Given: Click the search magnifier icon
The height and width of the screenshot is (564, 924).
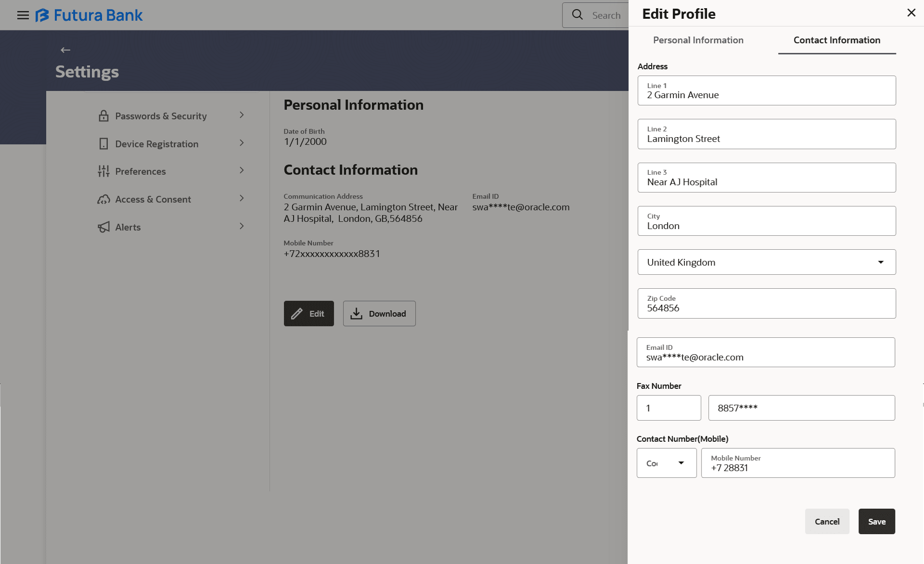Looking at the screenshot, I should tap(577, 15).
